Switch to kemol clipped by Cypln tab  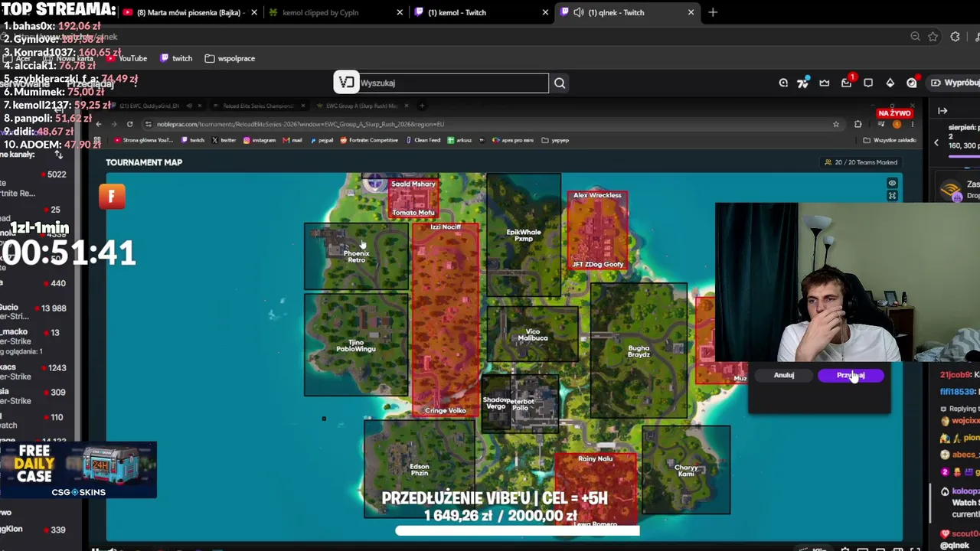click(335, 12)
